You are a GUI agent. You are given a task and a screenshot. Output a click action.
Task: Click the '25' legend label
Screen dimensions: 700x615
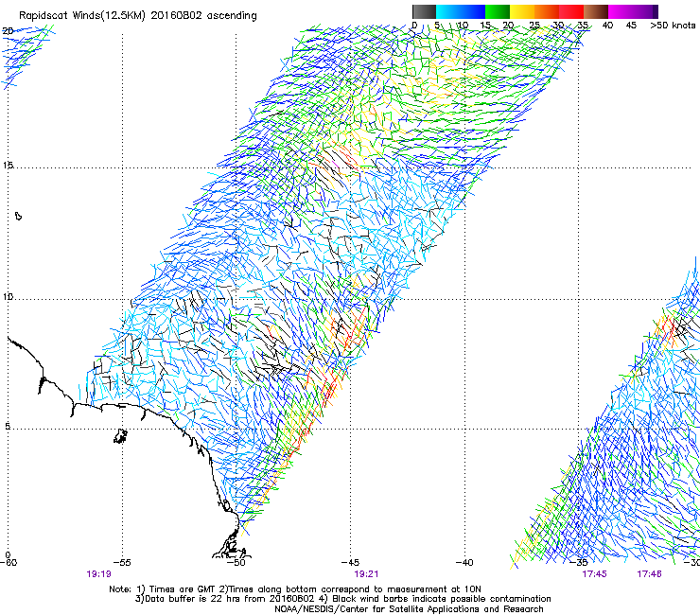(x=534, y=26)
